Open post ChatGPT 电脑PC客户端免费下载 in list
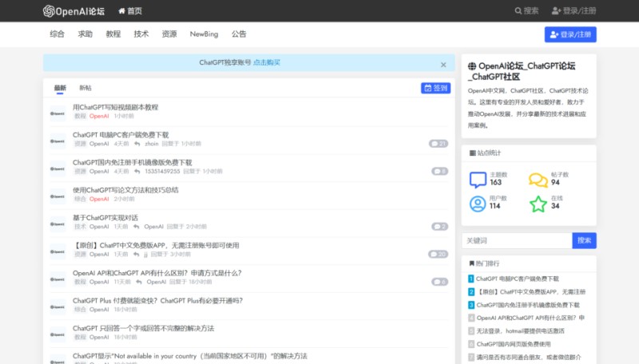Viewport: 639px width, 364px height. click(x=121, y=135)
